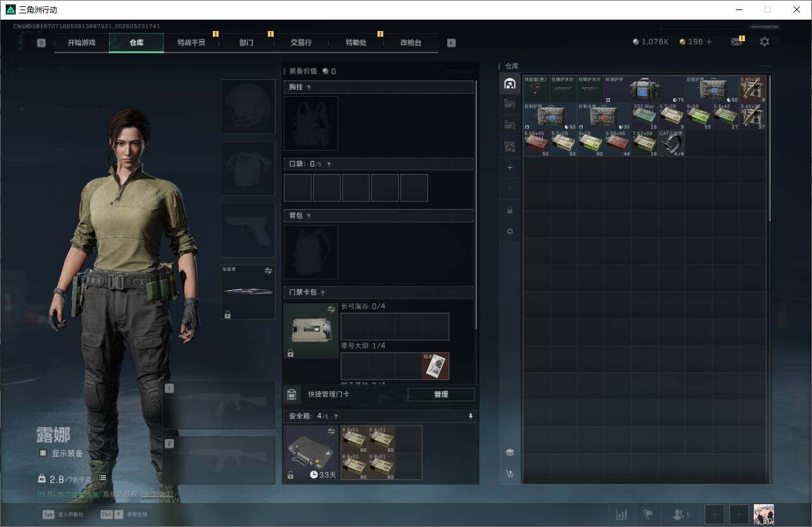Click the 1,076K currency balance
The image size is (812, 527).
[x=650, y=42]
